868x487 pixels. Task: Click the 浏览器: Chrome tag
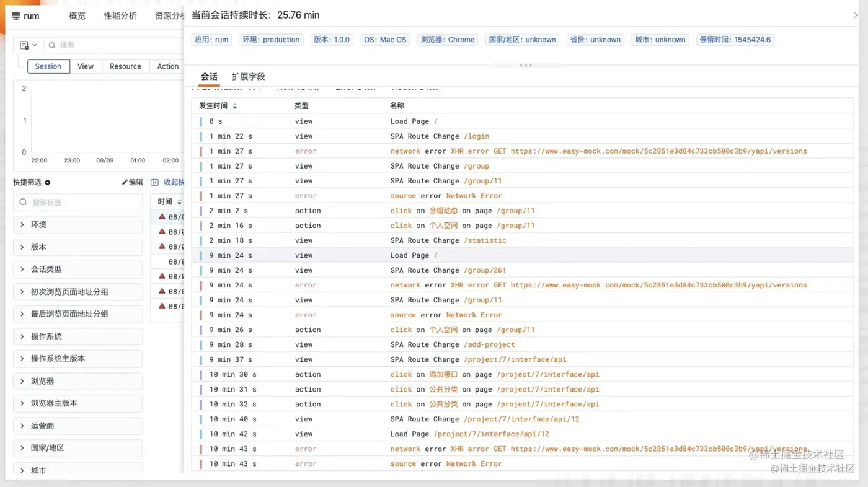pos(448,40)
